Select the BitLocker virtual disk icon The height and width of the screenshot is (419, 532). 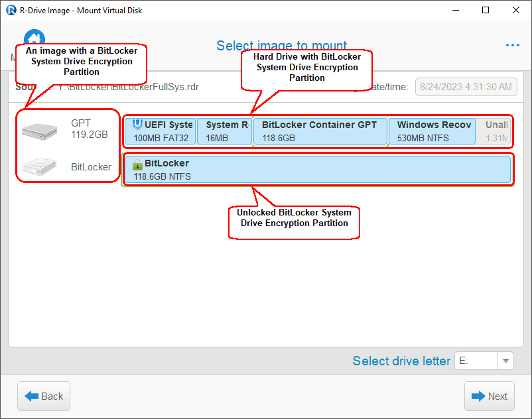[39, 166]
